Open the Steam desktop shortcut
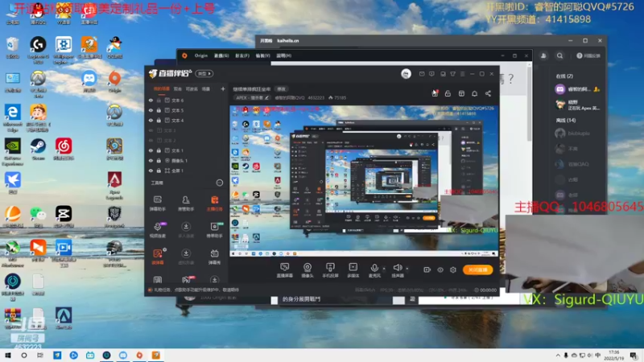Image resolution: width=644 pixels, height=362 pixels. (x=38, y=149)
